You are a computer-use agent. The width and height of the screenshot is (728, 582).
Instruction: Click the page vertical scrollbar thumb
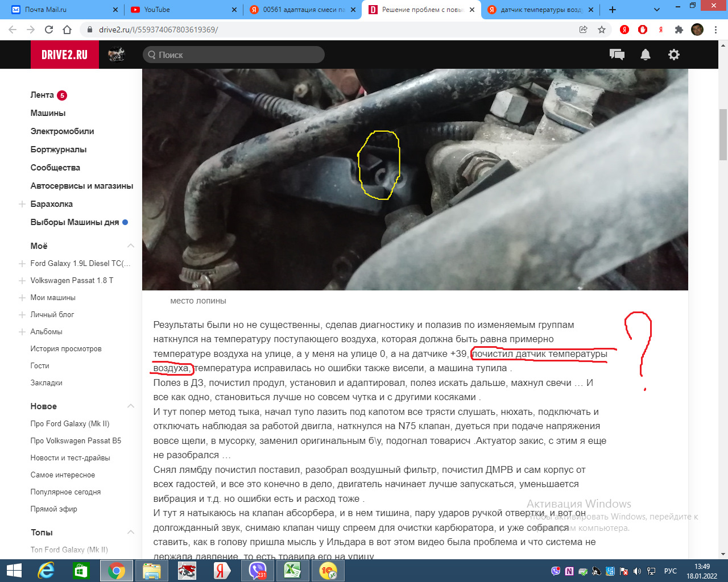pyautogui.click(x=723, y=135)
